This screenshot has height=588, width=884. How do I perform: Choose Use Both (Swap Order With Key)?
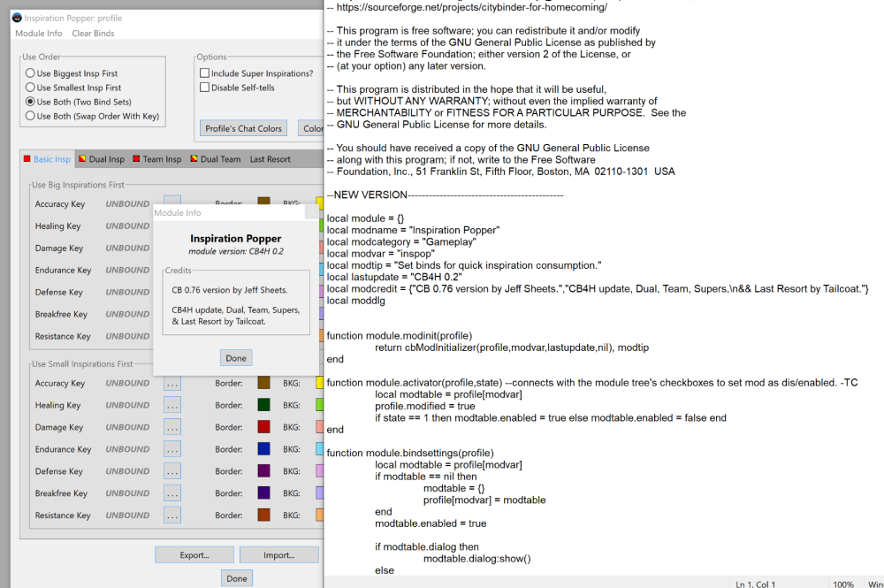click(31, 116)
